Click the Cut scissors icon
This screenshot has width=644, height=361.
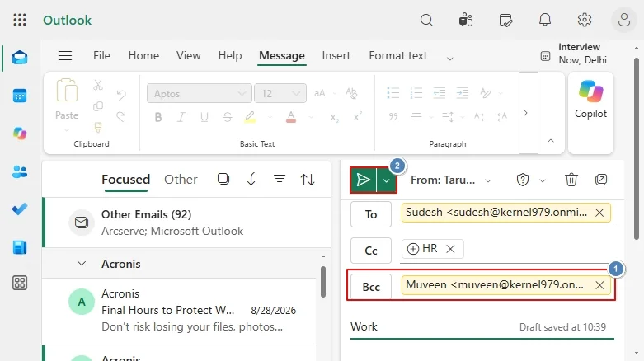pos(98,85)
